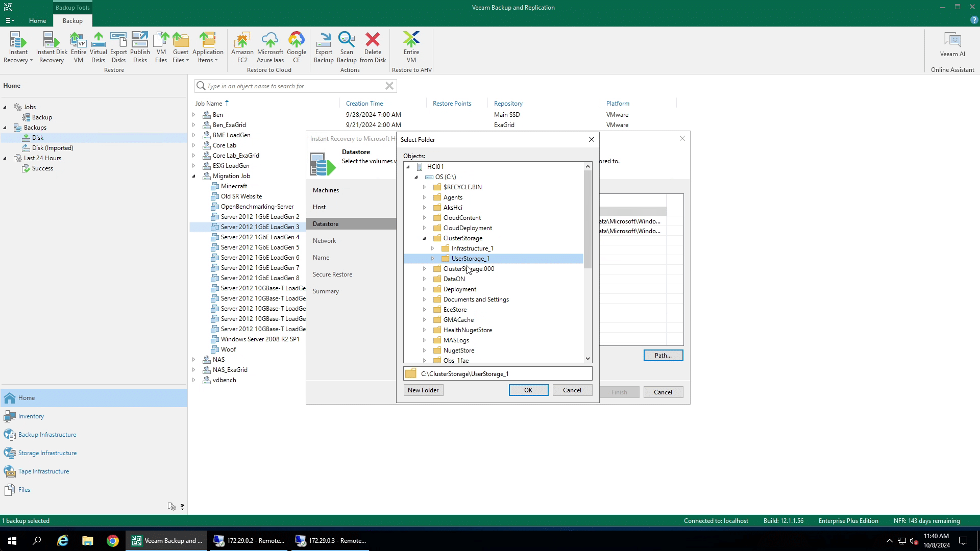Expand the NAS backup job
This screenshot has width=980, height=551.
click(x=194, y=360)
